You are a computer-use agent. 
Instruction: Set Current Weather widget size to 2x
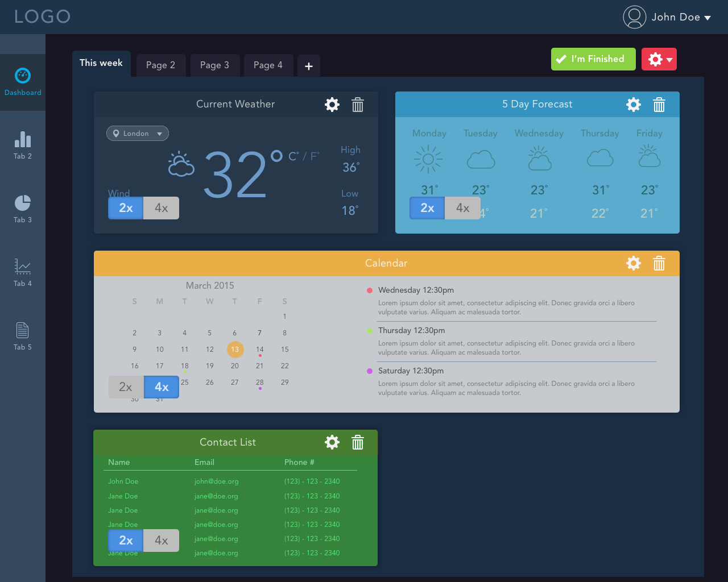tap(126, 208)
